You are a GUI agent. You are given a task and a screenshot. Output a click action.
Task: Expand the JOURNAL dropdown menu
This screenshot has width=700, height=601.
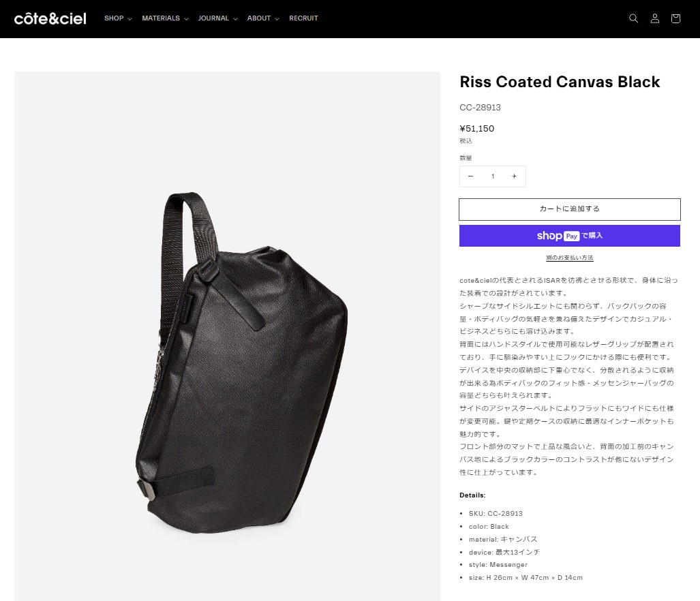tap(218, 18)
